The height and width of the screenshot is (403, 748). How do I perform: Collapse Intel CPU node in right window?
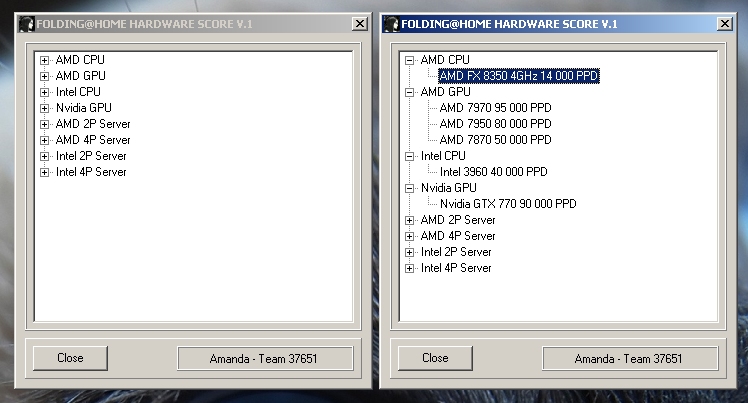(409, 156)
